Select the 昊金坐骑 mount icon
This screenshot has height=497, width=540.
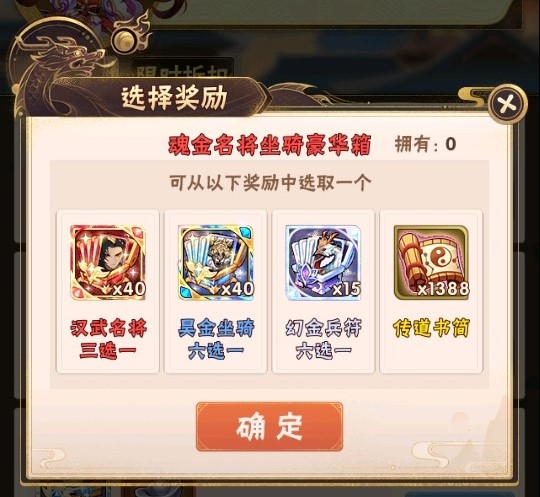pyautogui.click(x=216, y=262)
